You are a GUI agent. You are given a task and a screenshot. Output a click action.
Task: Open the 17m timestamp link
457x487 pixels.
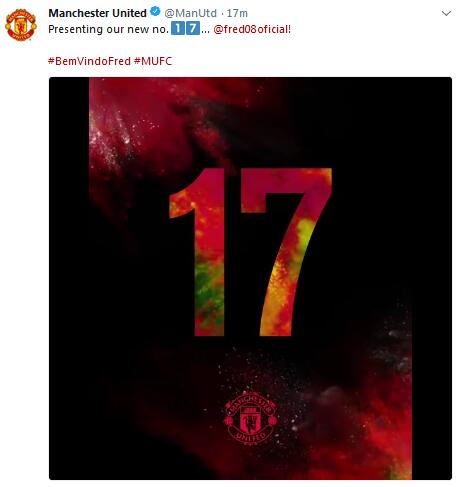pos(237,13)
